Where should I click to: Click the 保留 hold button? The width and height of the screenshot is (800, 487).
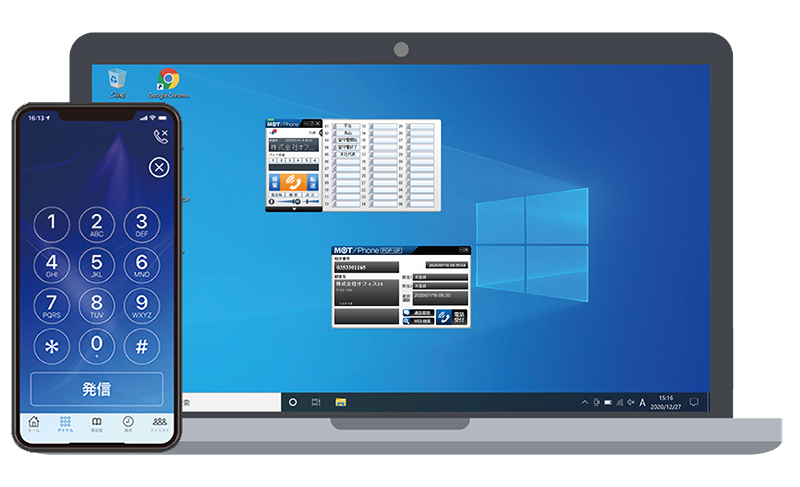(274, 181)
